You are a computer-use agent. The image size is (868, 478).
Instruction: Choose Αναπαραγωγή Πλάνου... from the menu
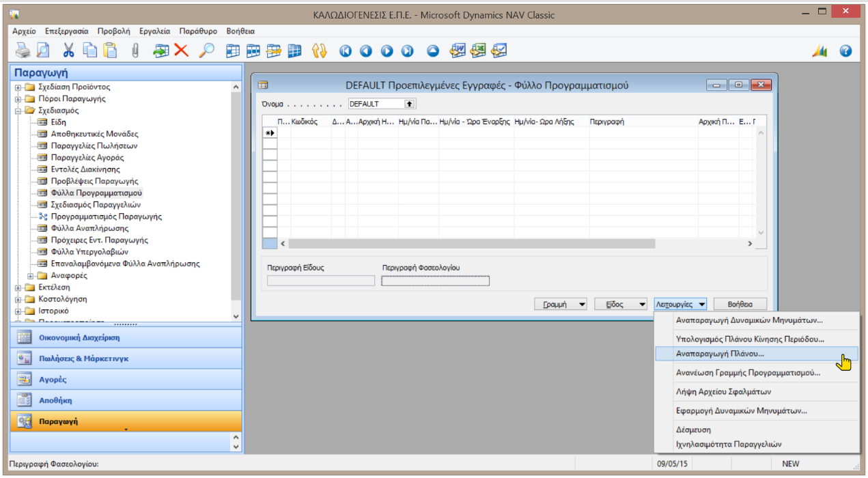[756, 354]
